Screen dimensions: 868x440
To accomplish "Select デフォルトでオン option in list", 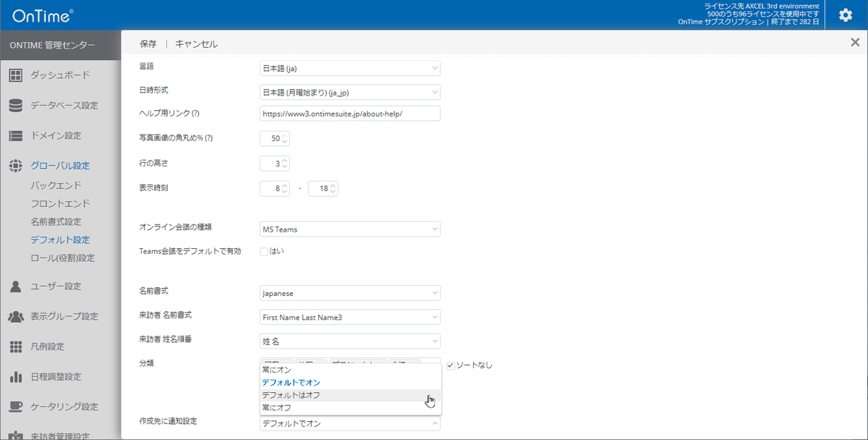I will point(350,382).
